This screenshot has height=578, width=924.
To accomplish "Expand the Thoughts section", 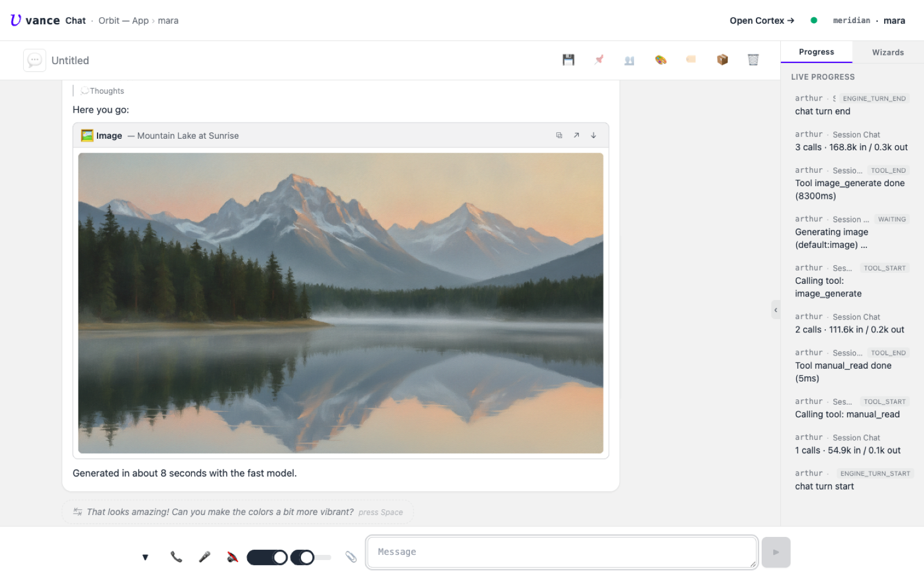I will (x=103, y=91).
